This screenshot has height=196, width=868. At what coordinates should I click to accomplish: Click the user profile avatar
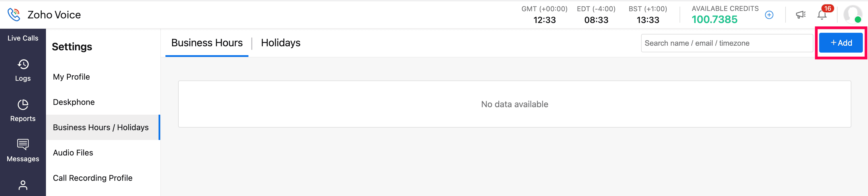852,14
